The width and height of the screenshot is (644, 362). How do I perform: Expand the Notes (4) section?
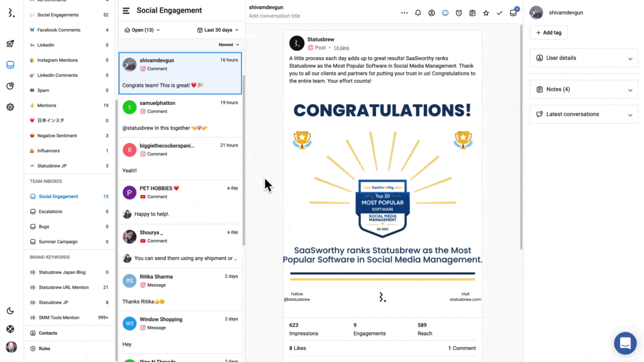584,89
